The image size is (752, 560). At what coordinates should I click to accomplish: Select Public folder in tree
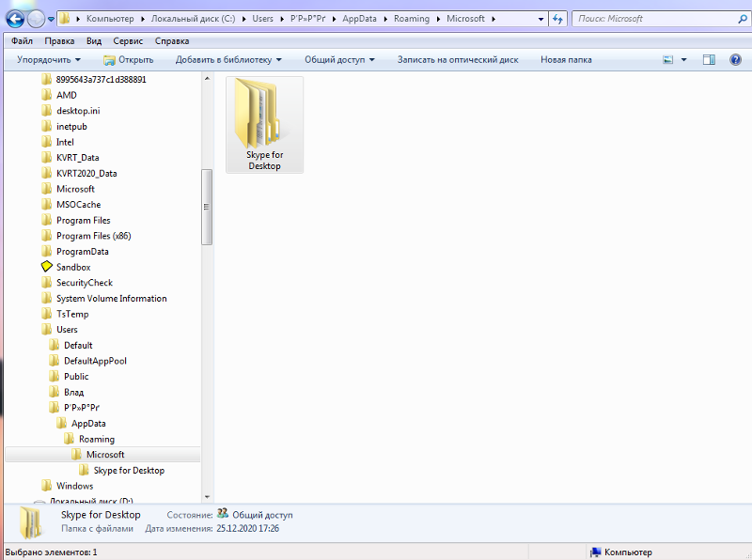click(76, 377)
